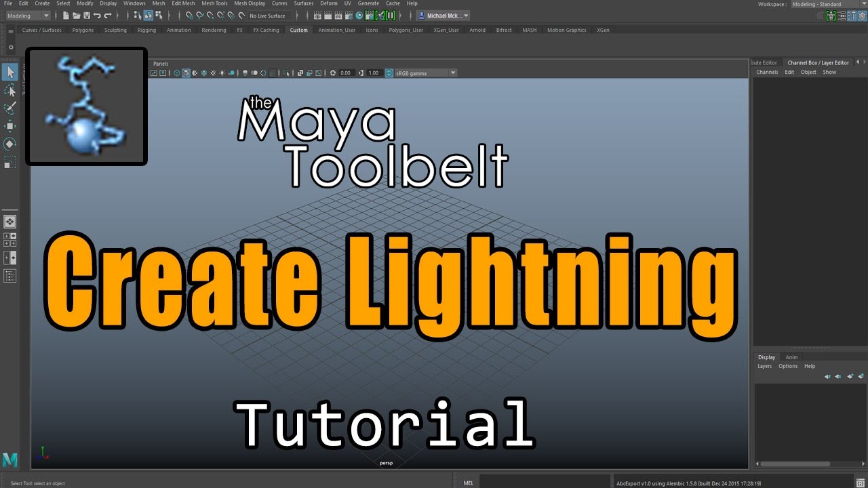
Task: Switch to the Anim layer tab
Action: pos(791,357)
